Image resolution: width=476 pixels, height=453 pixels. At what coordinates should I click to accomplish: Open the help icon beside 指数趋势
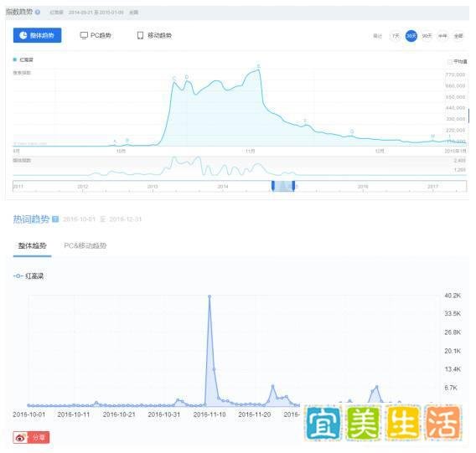pyautogui.click(x=38, y=12)
